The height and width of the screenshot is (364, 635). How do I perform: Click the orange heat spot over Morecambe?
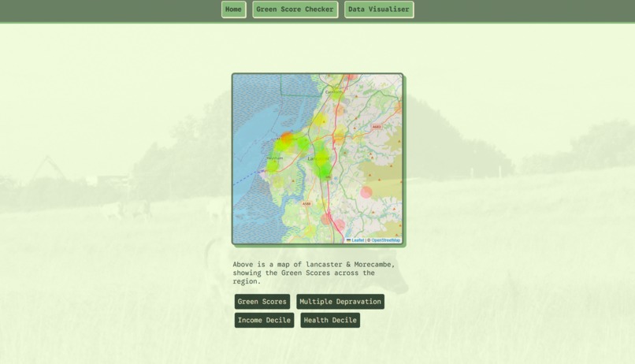click(x=287, y=138)
